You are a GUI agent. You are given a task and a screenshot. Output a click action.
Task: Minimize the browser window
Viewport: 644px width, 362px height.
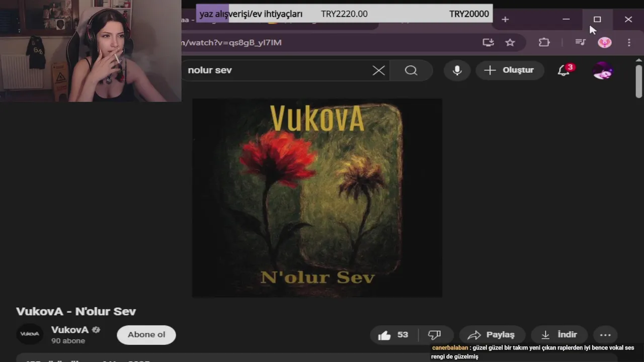(x=566, y=20)
